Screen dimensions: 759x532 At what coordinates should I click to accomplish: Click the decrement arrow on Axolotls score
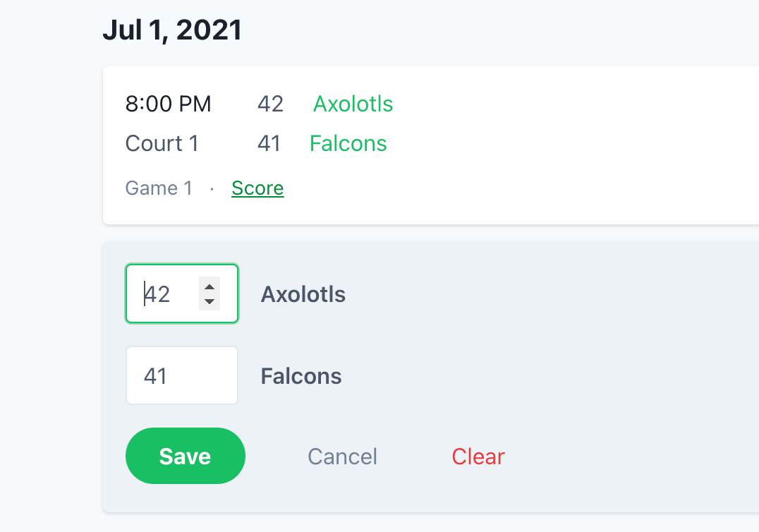click(209, 303)
